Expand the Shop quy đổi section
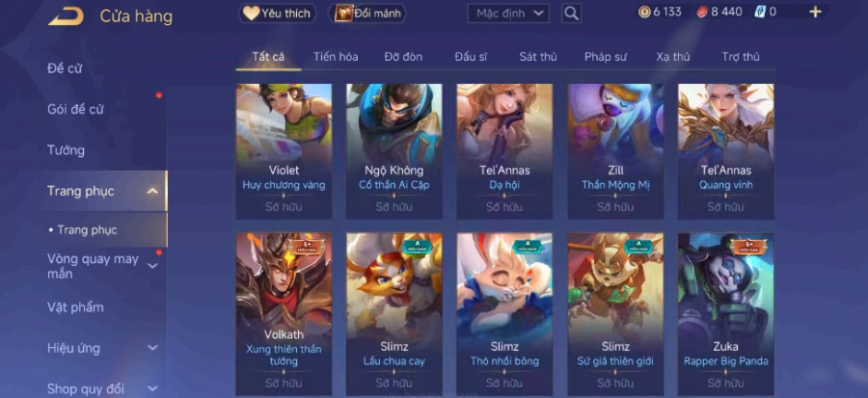The image size is (868, 398). click(x=152, y=388)
